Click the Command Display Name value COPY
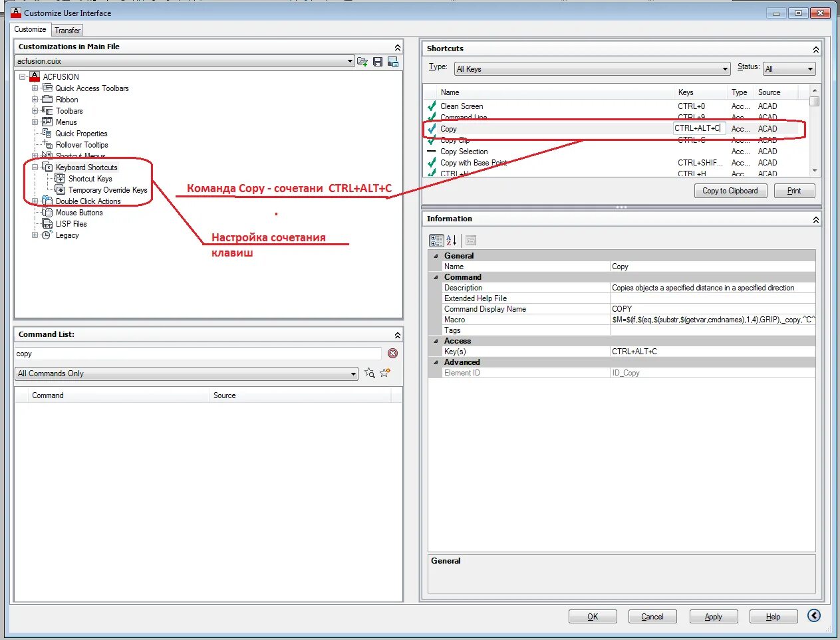The height and width of the screenshot is (640, 840). click(712, 309)
